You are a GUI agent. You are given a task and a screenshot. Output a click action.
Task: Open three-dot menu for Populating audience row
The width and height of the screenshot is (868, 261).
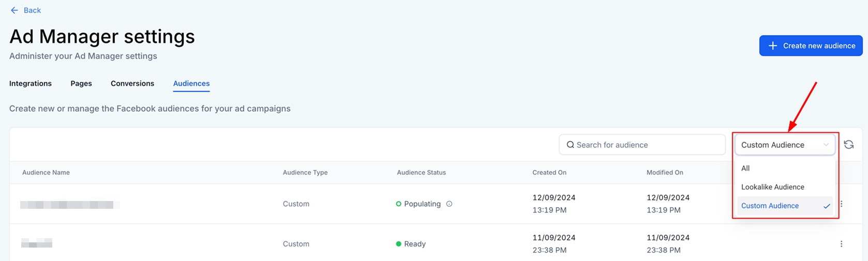[842, 204]
